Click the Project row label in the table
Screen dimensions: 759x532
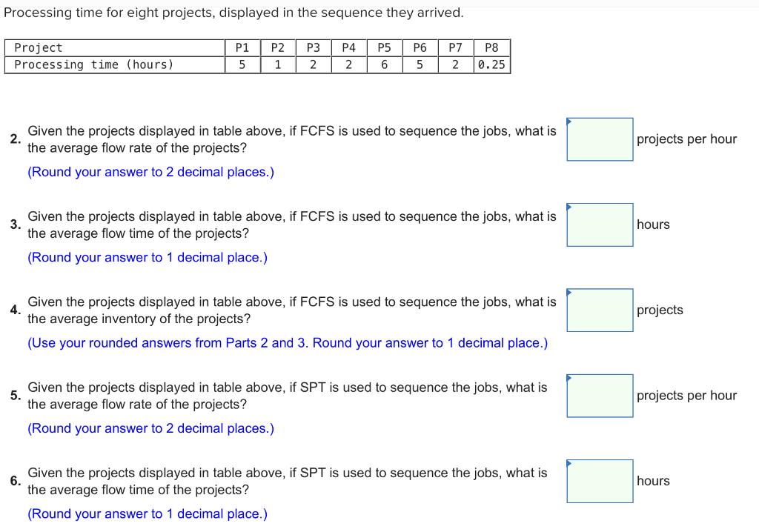[39, 47]
